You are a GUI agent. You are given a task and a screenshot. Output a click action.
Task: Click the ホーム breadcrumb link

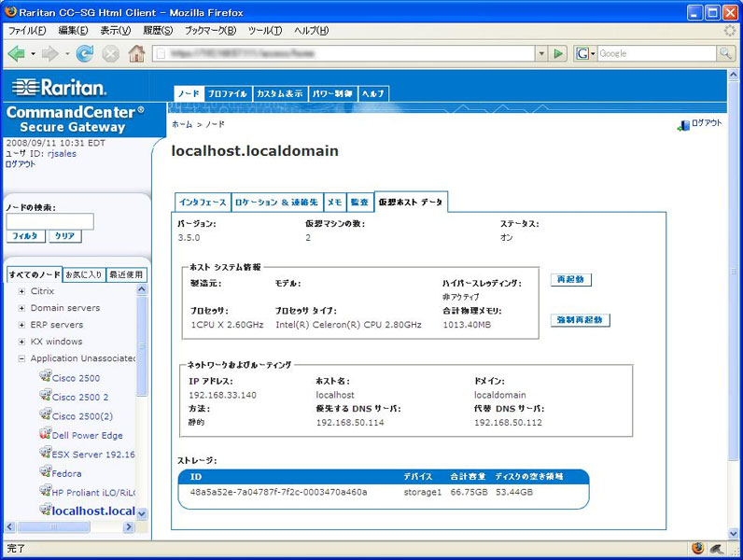pyautogui.click(x=182, y=125)
